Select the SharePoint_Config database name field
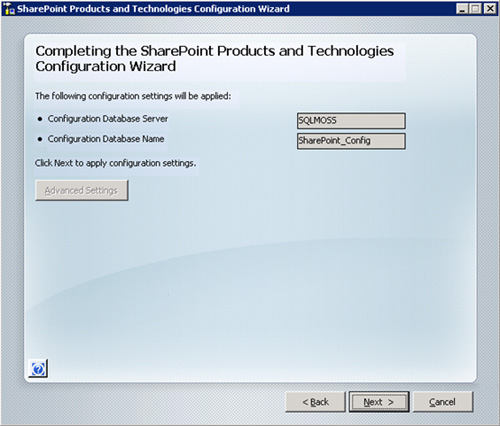 coord(351,141)
